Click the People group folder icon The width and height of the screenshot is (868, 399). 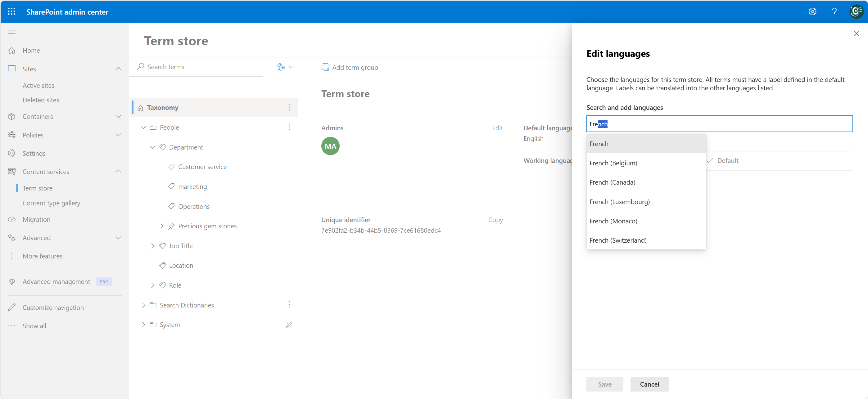(154, 127)
